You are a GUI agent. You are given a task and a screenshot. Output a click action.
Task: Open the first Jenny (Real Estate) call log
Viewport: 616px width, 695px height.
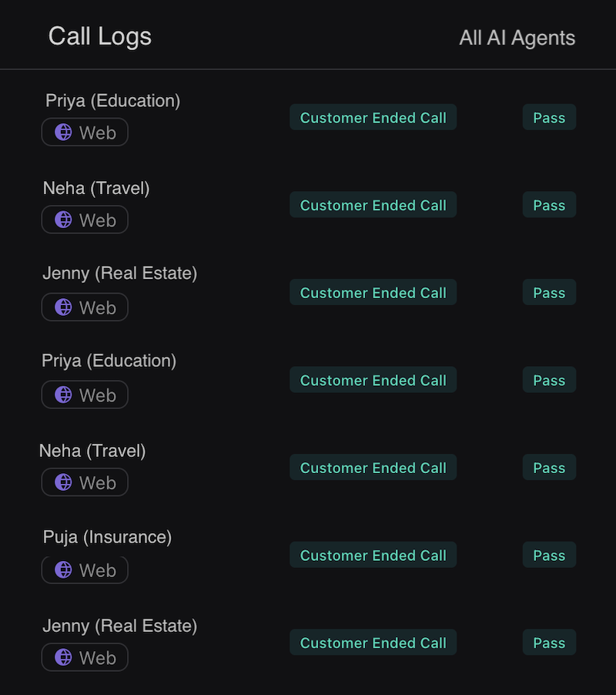coord(120,273)
